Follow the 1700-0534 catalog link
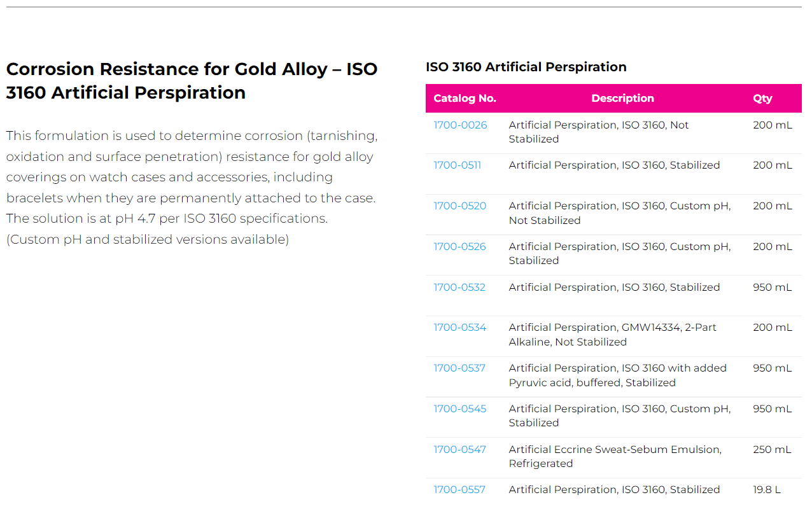Image resolution: width=812 pixels, height=509 pixels. coord(459,328)
